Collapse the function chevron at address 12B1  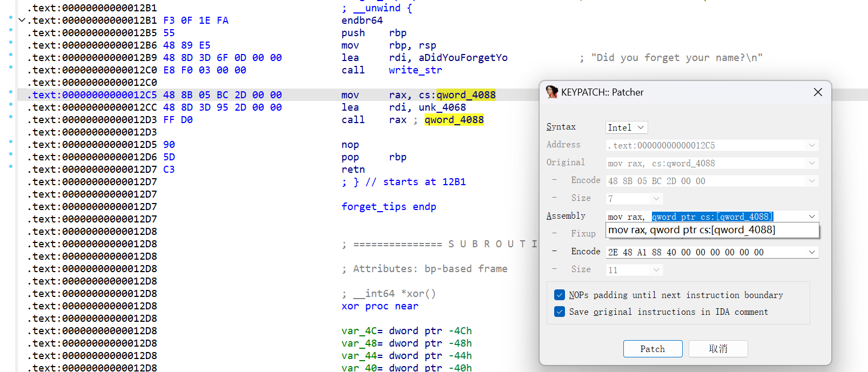coord(22,21)
